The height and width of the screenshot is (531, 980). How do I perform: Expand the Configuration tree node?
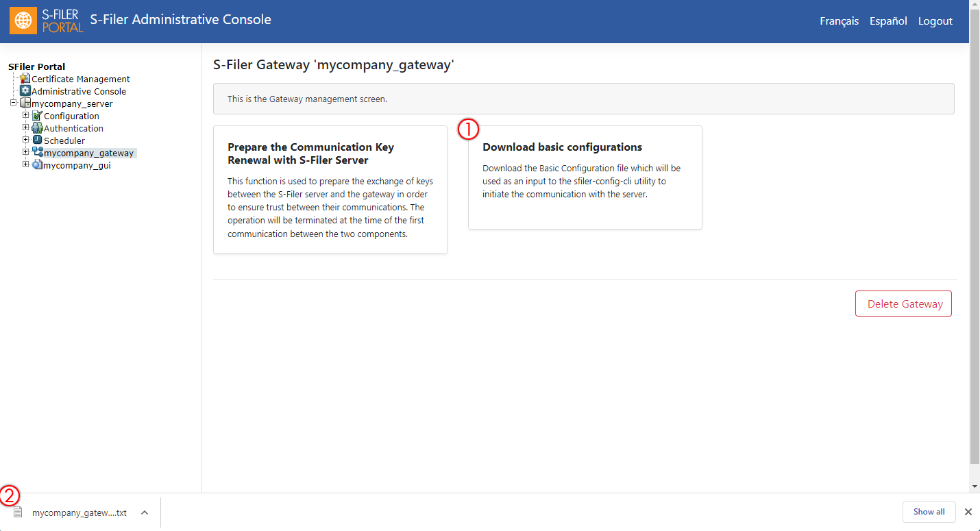point(26,115)
